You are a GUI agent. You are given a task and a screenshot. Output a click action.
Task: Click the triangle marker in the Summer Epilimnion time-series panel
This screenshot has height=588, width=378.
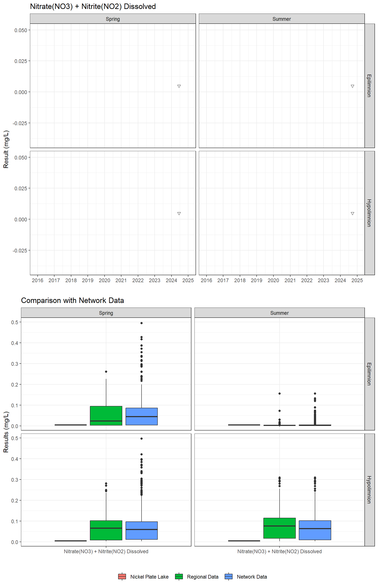(352, 86)
